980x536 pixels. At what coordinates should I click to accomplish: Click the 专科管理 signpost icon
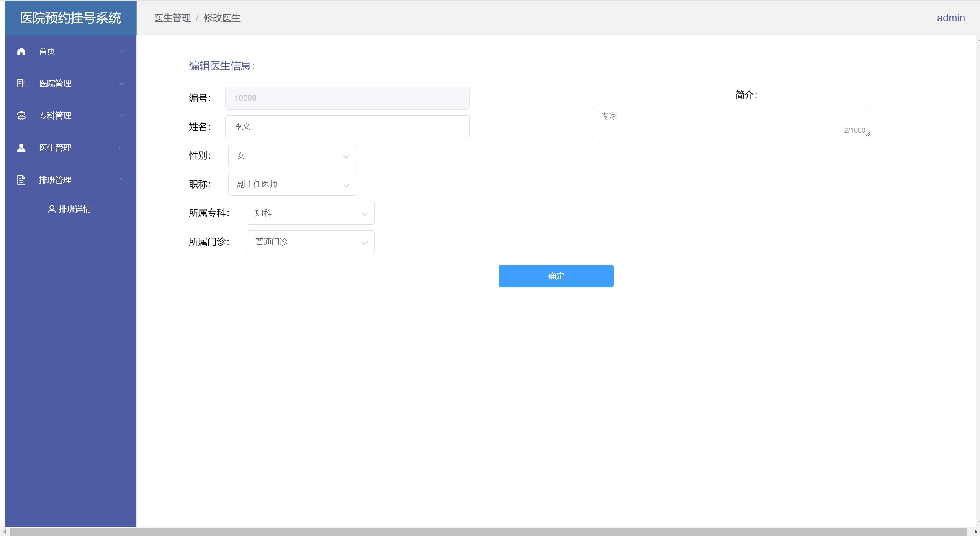coord(21,115)
